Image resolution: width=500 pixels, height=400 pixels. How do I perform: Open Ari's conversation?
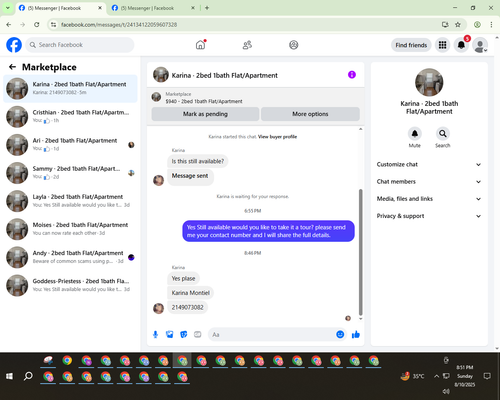click(70, 145)
